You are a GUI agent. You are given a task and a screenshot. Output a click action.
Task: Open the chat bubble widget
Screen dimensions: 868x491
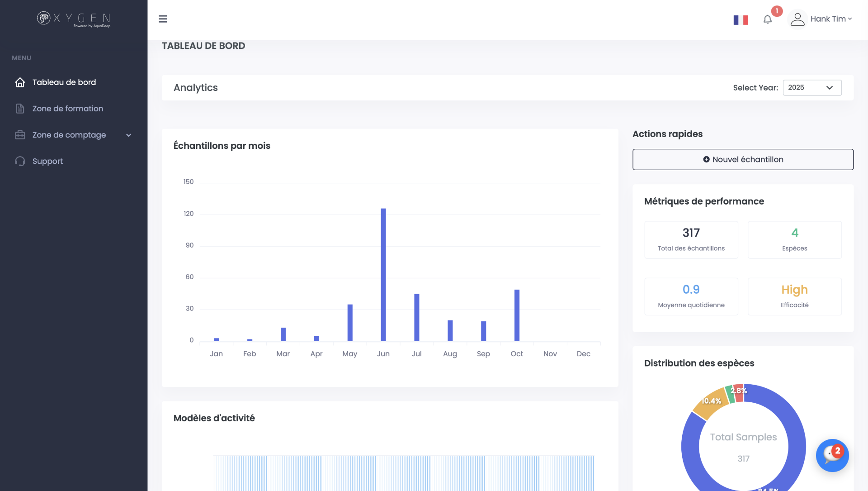pos(832,455)
